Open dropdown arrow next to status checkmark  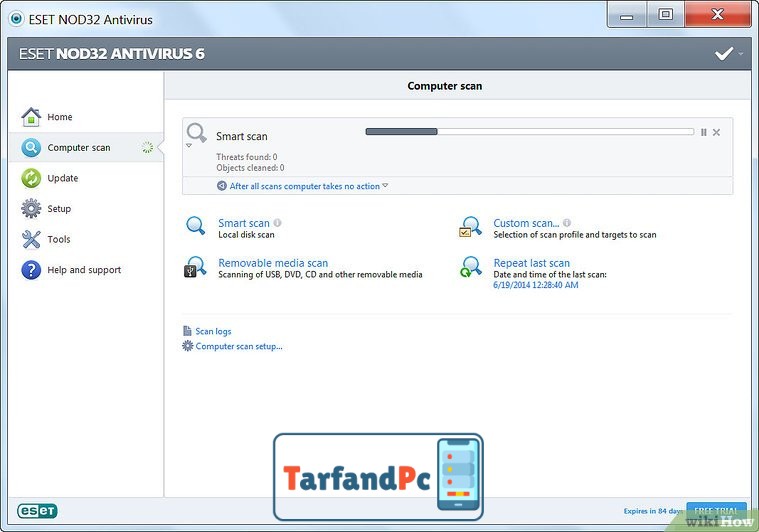click(741, 54)
